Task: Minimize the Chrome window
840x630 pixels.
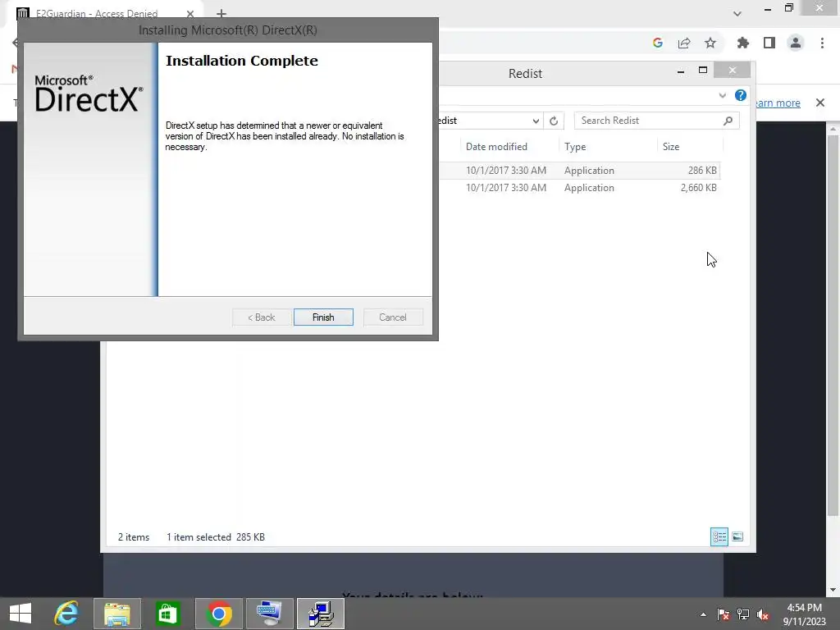Action: pyautogui.click(x=768, y=8)
